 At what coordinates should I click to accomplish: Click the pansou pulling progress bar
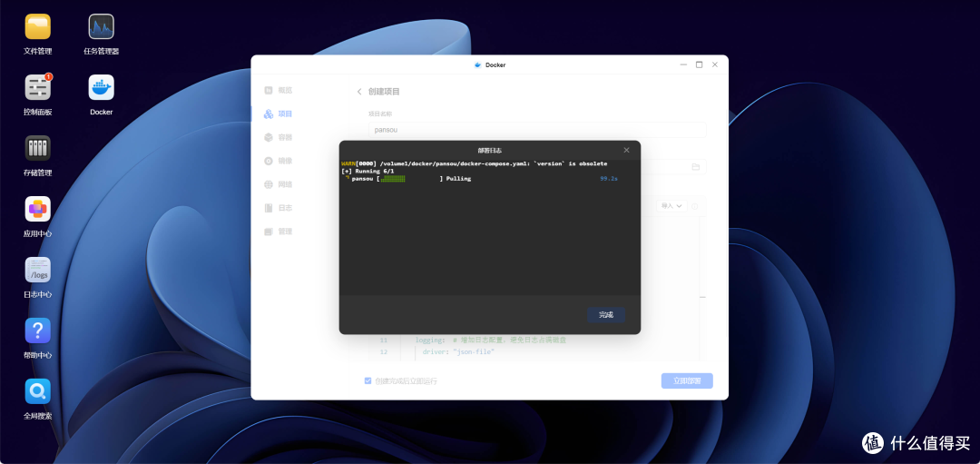click(410, 179)
